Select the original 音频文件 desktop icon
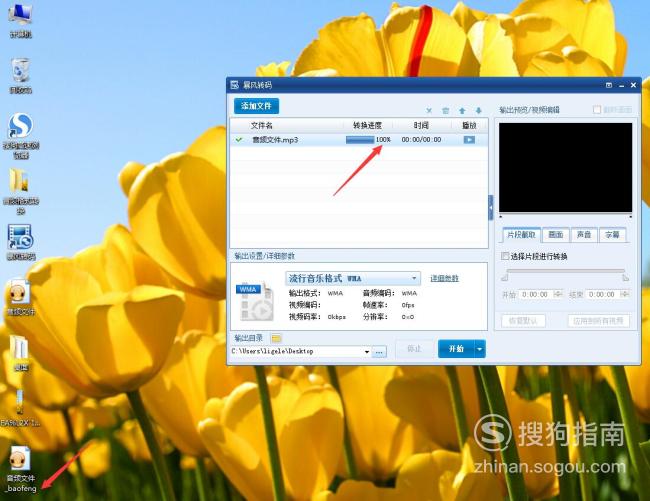The height and width of the screenshot is (501, 650). point(19,297)
